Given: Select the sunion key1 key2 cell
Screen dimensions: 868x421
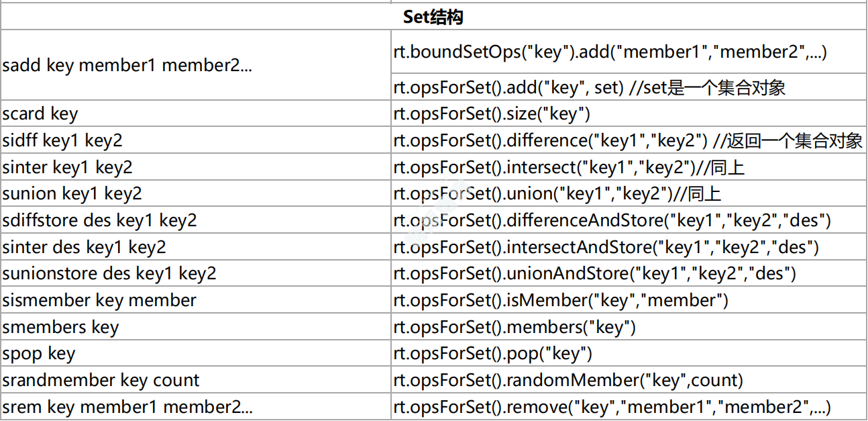Looking at the screenshot, I should (72, 194).
